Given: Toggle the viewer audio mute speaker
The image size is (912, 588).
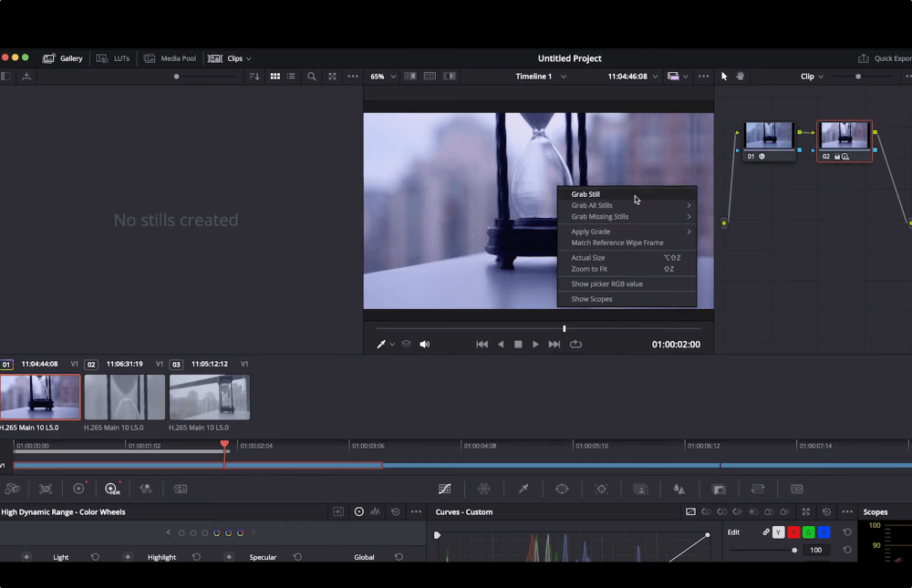Looking at the screenshot, I should point(425,345).
